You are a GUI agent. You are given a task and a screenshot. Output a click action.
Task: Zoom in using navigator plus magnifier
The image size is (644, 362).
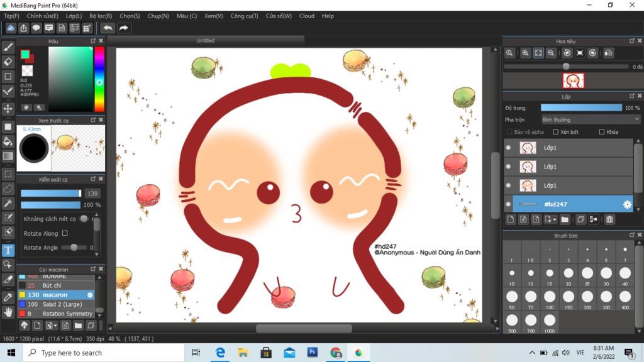click(525, 53)
